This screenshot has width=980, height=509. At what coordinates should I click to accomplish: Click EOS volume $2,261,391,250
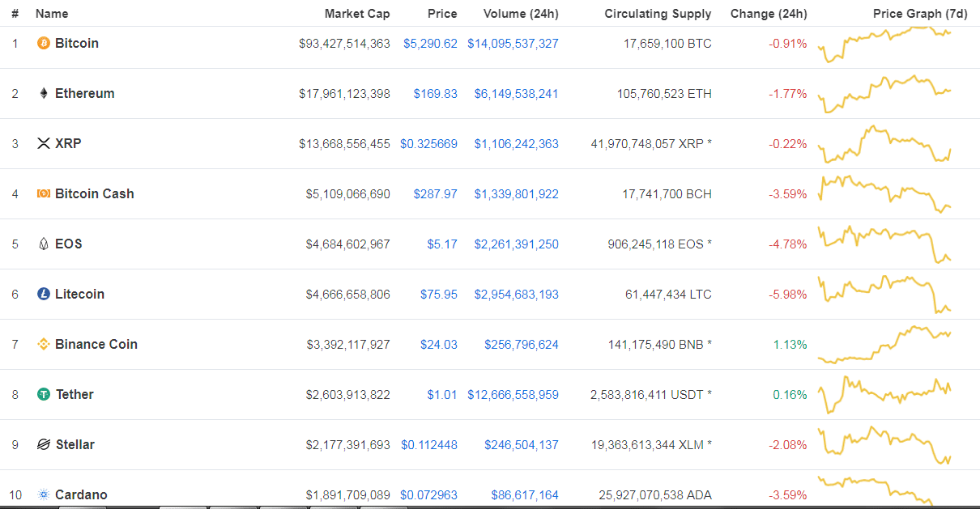[x=517, y=244]
